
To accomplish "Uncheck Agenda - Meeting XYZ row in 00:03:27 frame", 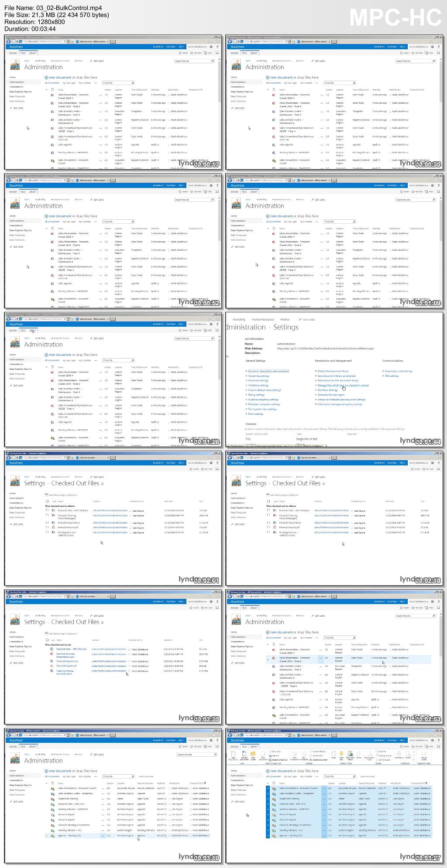I will [268, 835].
